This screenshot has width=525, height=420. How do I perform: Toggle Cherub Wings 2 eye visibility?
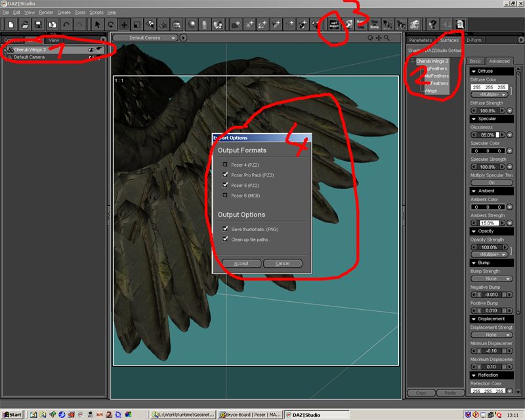(91, 50)
